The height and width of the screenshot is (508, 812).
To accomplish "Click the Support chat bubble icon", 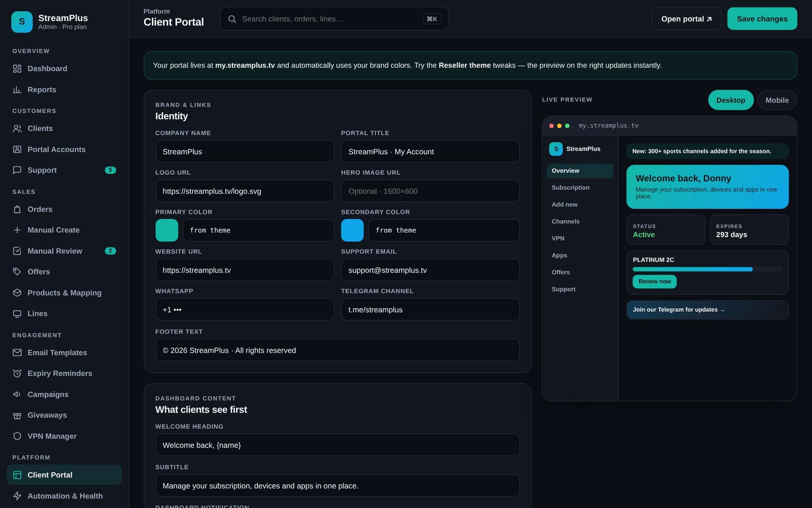I will click(17, 170).
